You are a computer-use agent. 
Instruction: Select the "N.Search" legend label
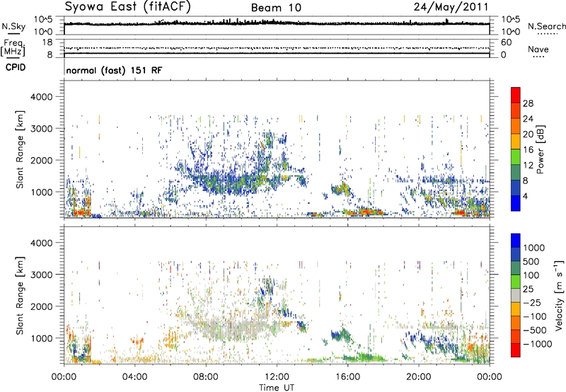[x=546, y=26]
